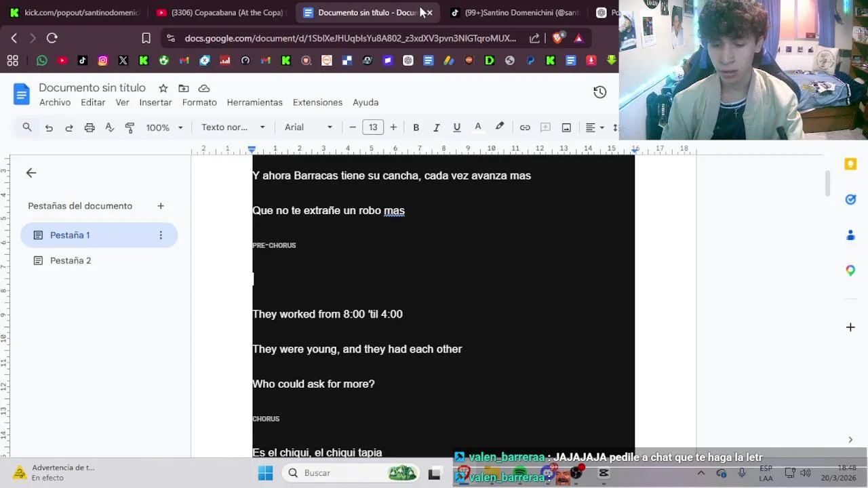Screen dimensions: 868x488
Task: Open the text alignment dropdown
Action: click(x=595, y=127)
